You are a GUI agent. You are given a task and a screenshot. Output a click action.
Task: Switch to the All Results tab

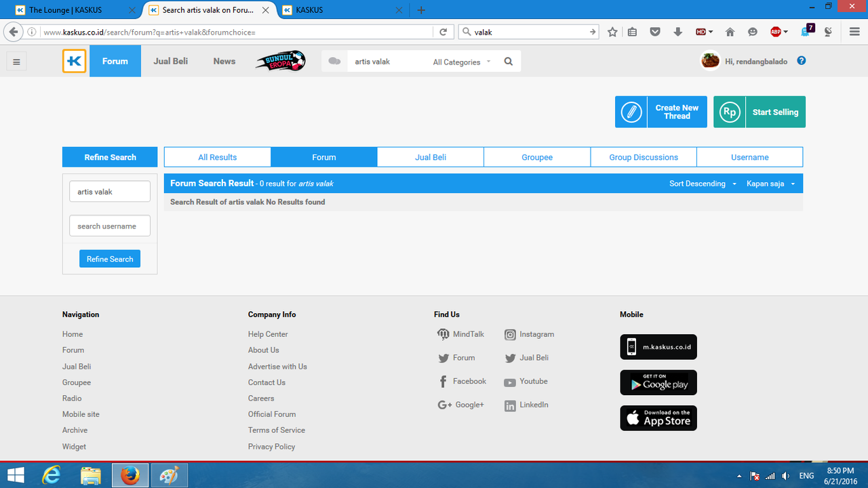[x=218, y=157]
